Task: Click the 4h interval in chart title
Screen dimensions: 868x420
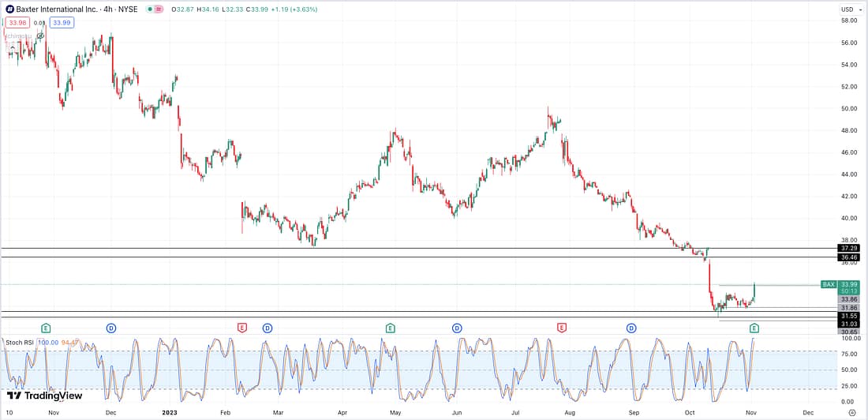Action: click(x=108, y=9)
